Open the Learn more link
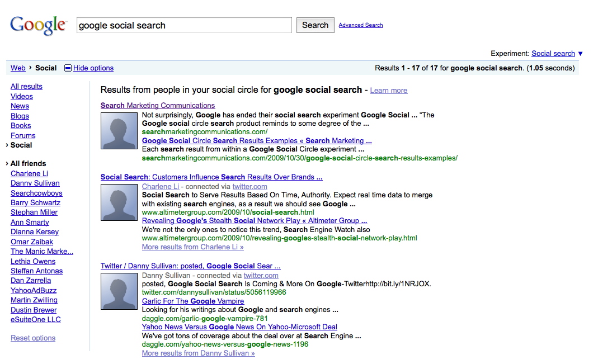 [x=388, y=91]
